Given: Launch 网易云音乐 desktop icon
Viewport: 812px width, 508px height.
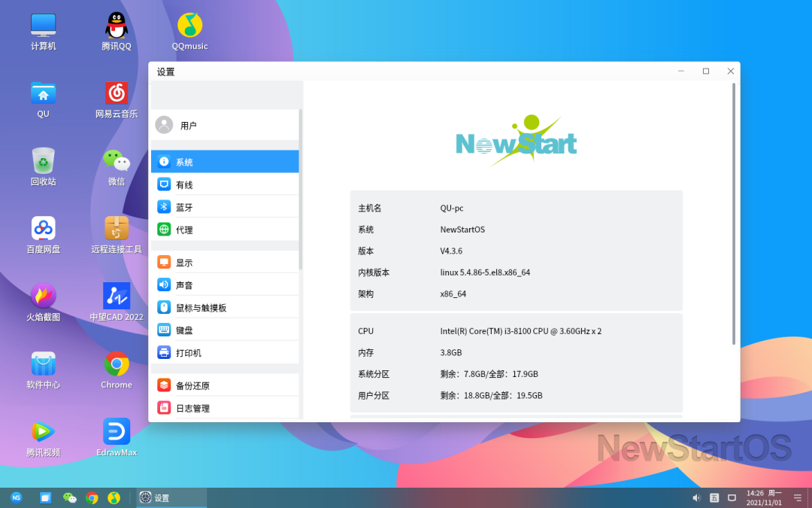Looking at the screenshot, I should (117, 99).
